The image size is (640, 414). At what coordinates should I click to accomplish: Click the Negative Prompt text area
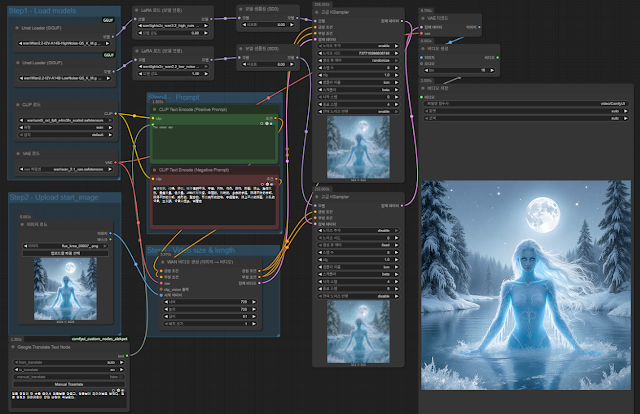[x=213, y=205]
